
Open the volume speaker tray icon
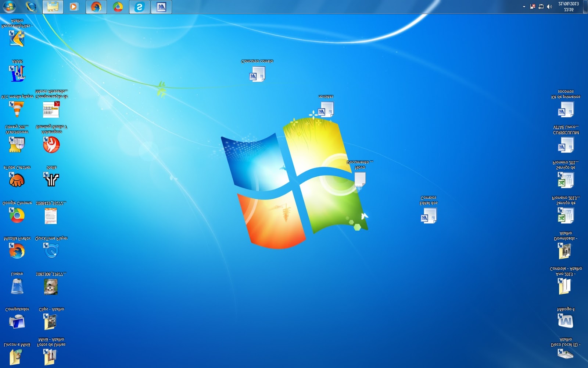549,7
